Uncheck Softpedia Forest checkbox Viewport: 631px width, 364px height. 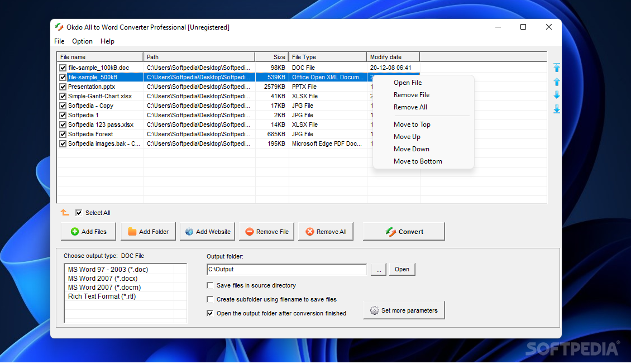63,134
